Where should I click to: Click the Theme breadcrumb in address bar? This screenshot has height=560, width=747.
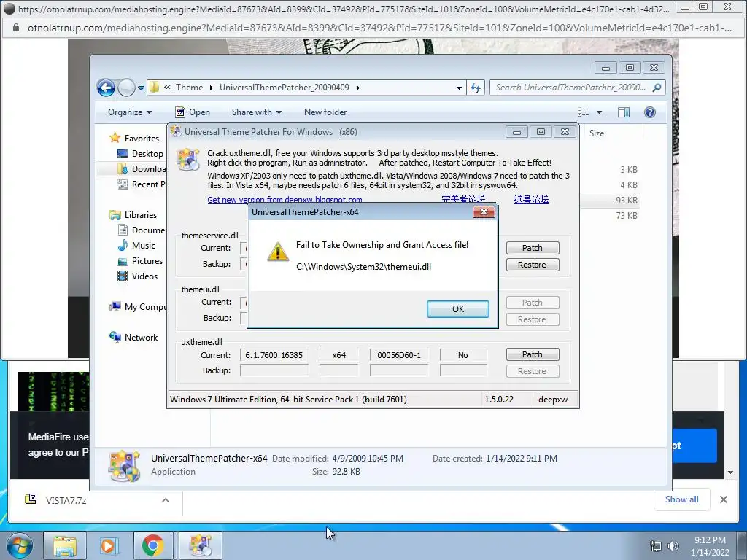[x=189, y=87]
